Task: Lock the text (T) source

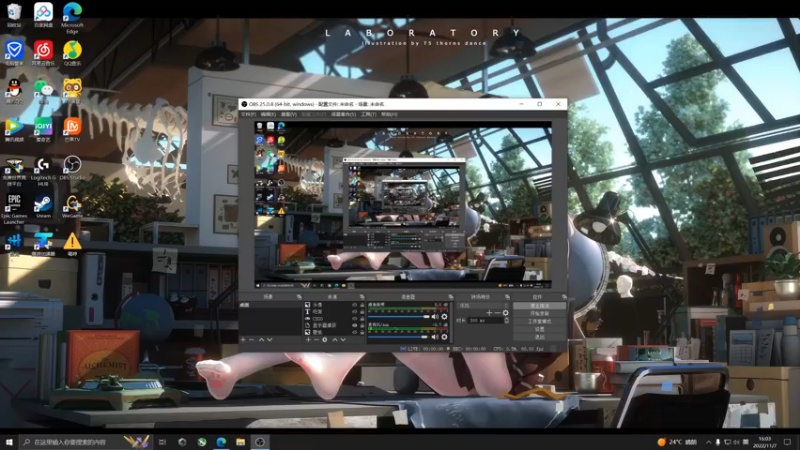Action: click(362, 311)
